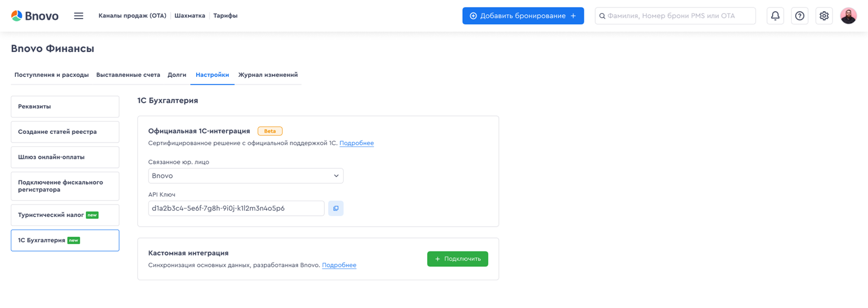868x308 pixels.
Task: Switch to Поступления и расходы tab
Action: click(x=51, y=75)
